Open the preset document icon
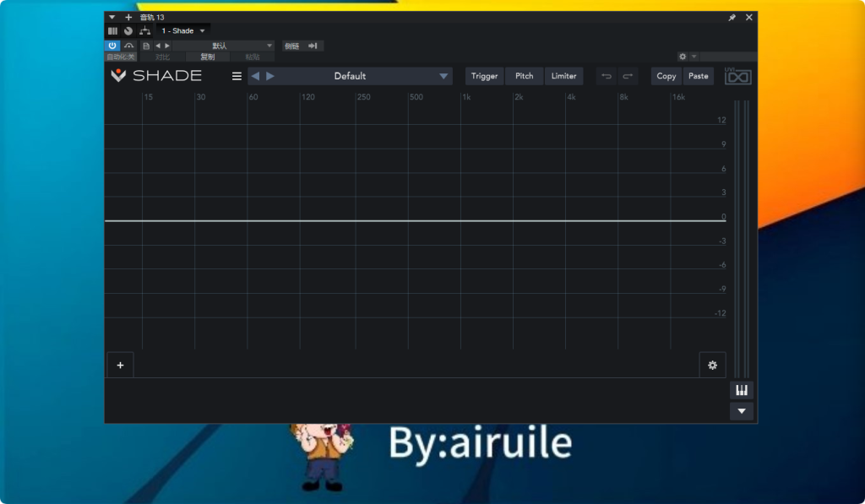Viewport: 865px width, 504px height. coord(146,46)
